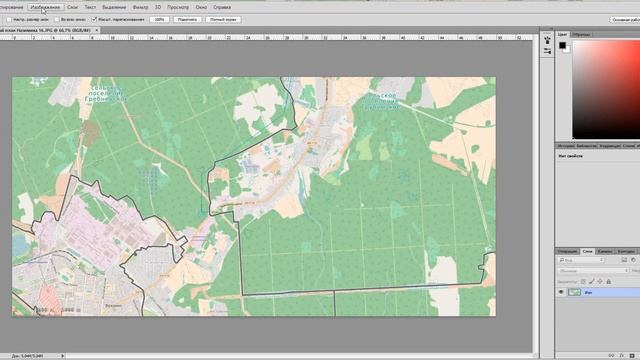Enable the zoom all windows checkbox
Viewport: 640px width, 360px height.
(x=57, y=19)
